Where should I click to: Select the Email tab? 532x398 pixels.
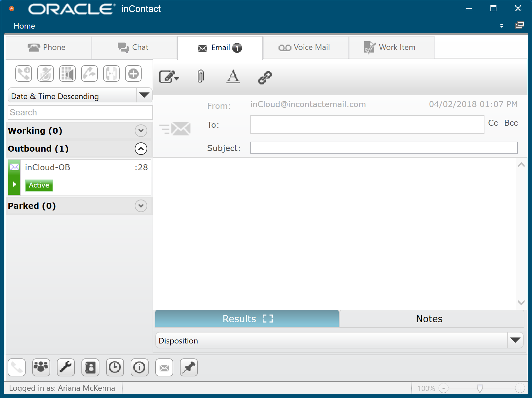pyautogui.click(x=220, y=48)
